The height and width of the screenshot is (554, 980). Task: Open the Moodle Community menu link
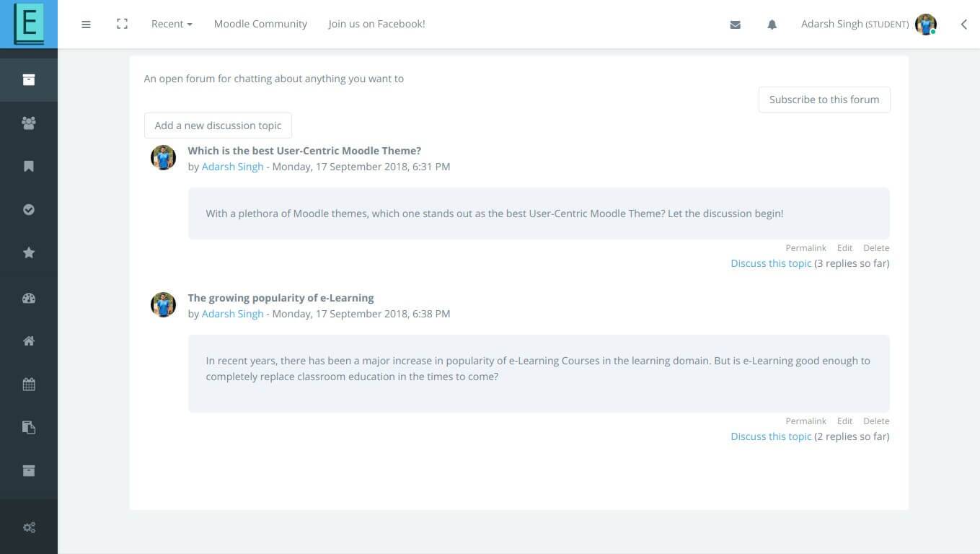click(260, 24)
